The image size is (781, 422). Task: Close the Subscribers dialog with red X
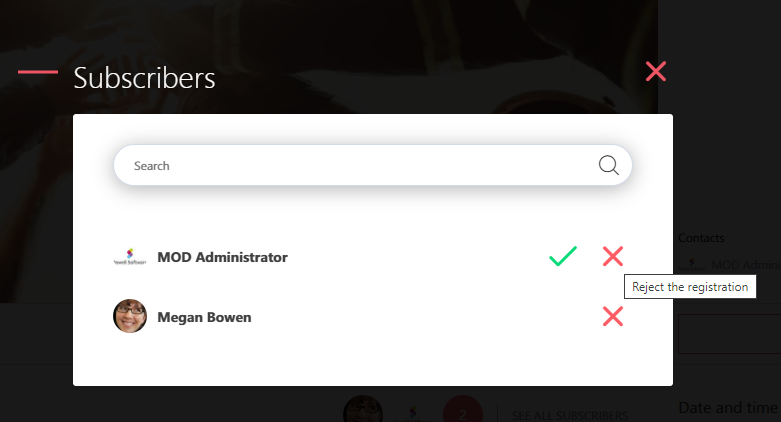655,72
